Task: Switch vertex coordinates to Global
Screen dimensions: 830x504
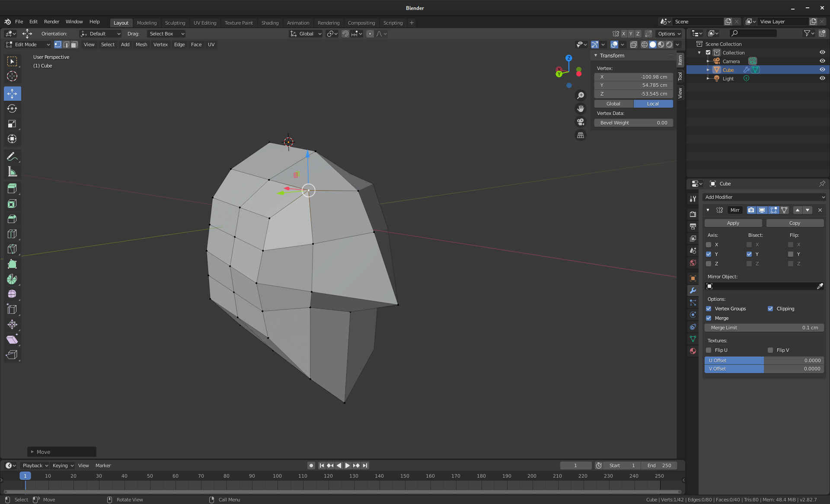Action: (x=613, y=104)
